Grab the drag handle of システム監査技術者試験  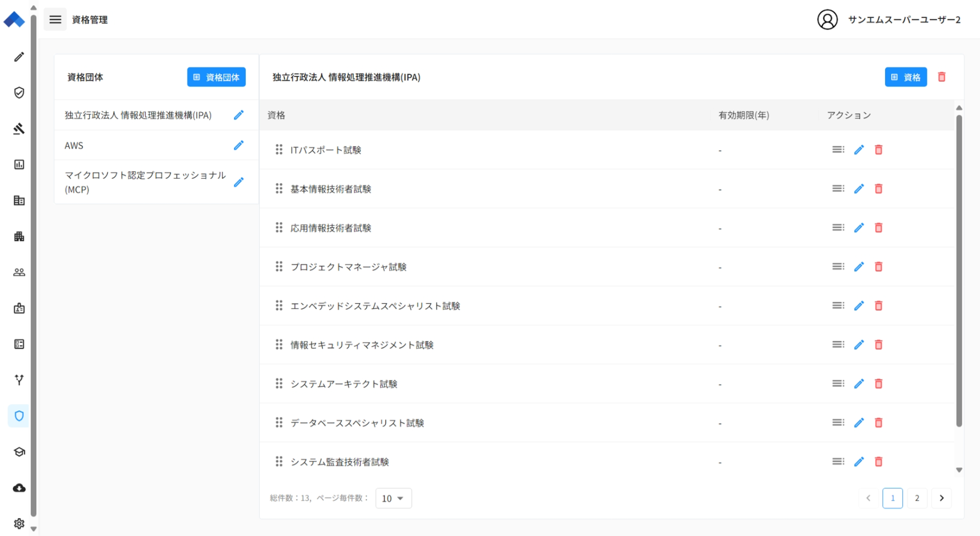tap(279, 461)
